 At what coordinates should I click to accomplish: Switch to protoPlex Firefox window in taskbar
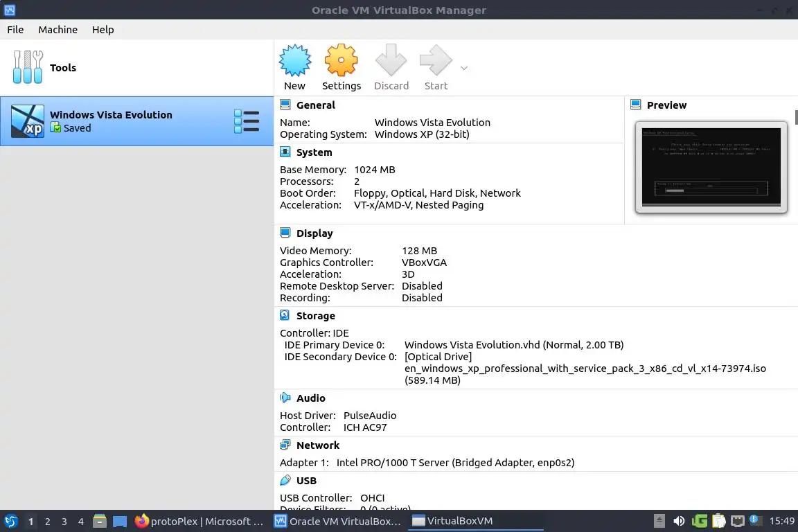[x=199, y=521]
